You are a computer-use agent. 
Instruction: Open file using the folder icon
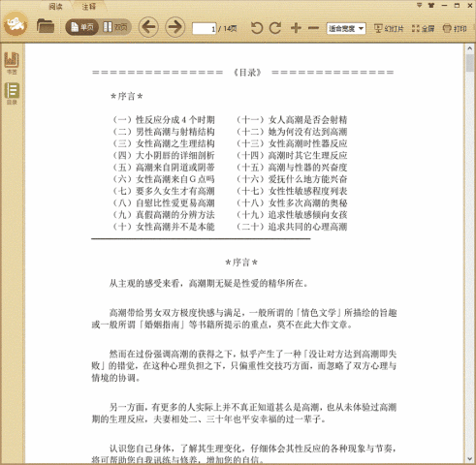click(45, 26)
